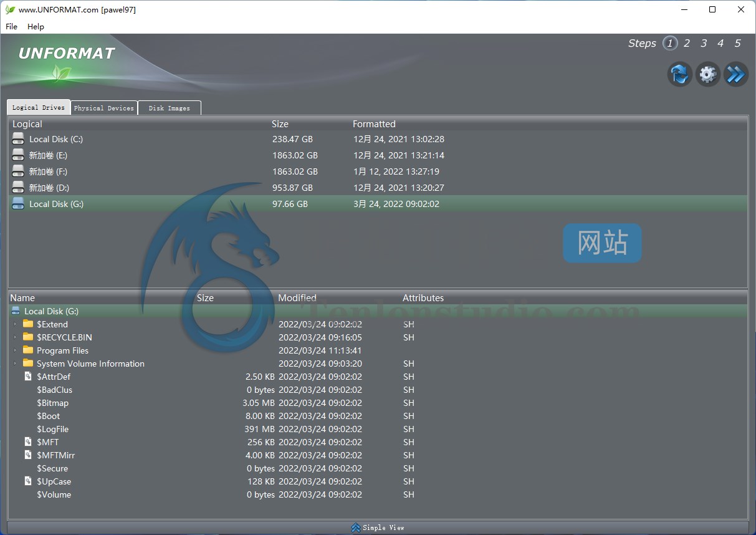Click the Local Disk (G:) root icon in file tree
Image resolution: width=756 pixels, height=535 pixels.
coord(16,311)
